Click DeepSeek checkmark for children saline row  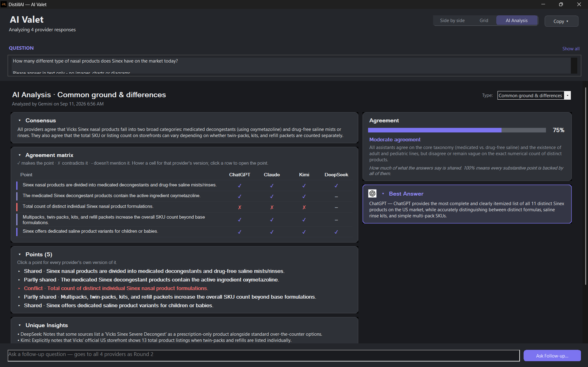click(336, 232)
